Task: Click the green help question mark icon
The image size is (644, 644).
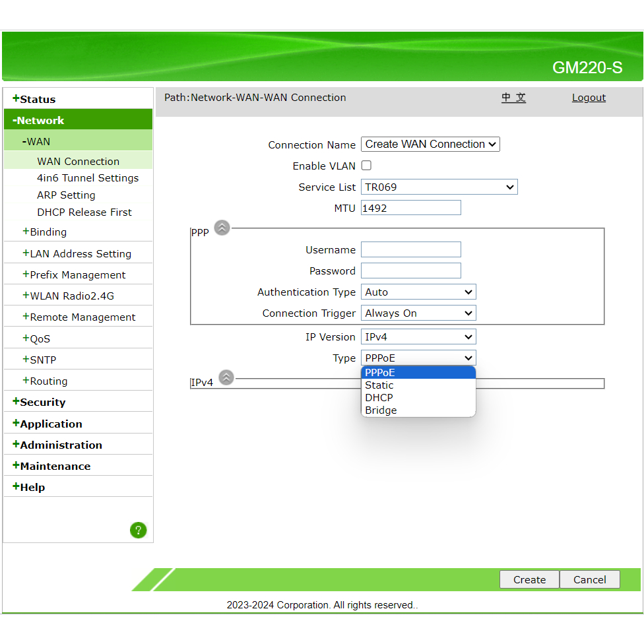Action: pyautogui.click(x=138, y=530)
